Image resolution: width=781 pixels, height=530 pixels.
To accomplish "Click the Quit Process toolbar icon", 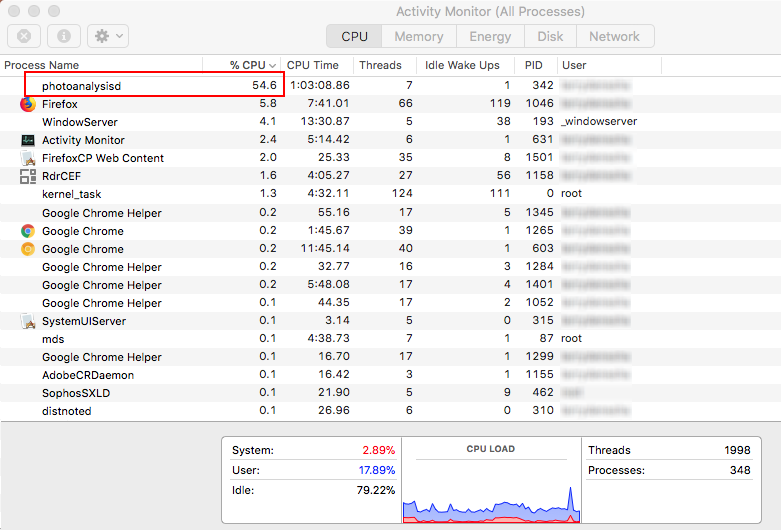I will coord(24,36).
